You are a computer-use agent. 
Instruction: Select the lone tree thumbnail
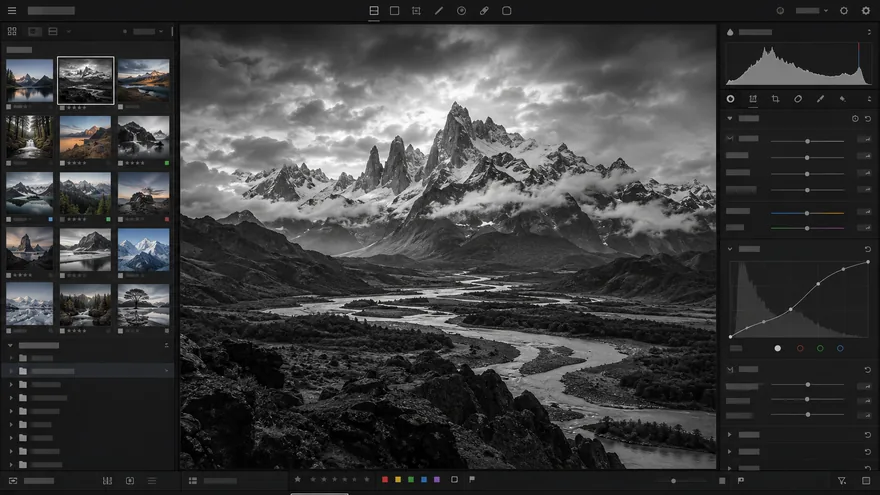pyautogui.click(x=144, y=305)
